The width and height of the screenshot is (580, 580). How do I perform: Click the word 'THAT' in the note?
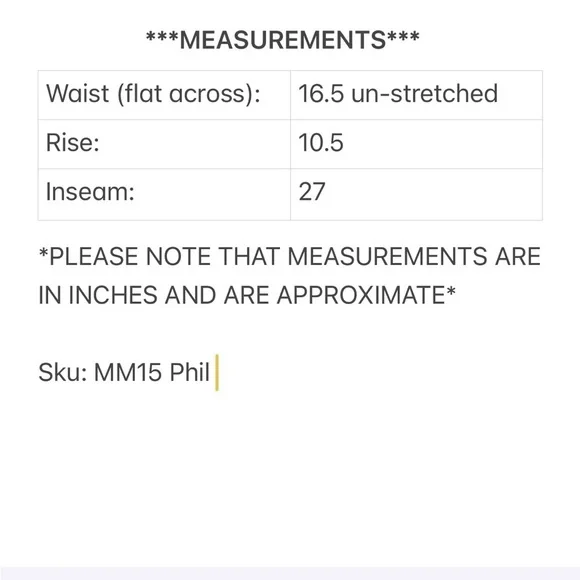click(249, 256)
